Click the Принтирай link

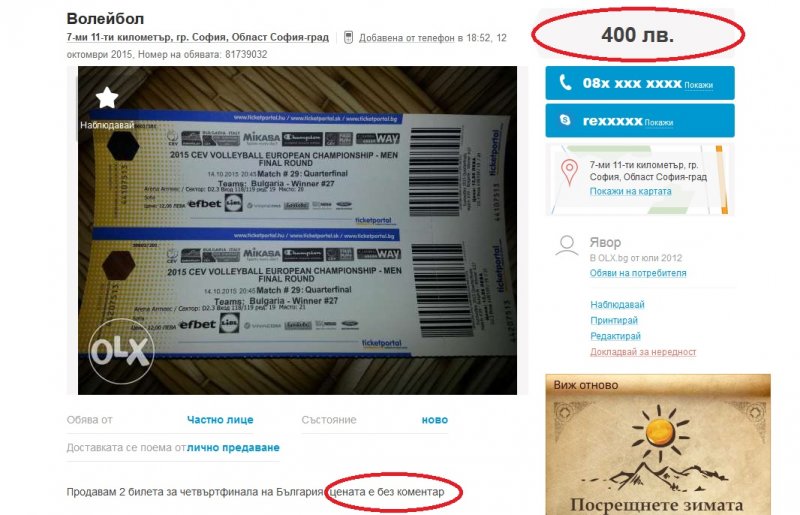click(614, 320)
